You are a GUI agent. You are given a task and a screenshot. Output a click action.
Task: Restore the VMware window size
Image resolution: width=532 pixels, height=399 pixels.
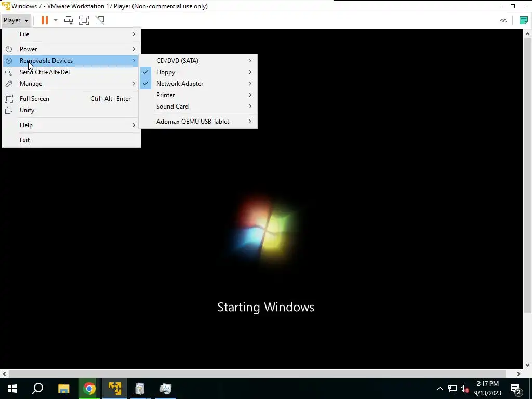[513, 6]
